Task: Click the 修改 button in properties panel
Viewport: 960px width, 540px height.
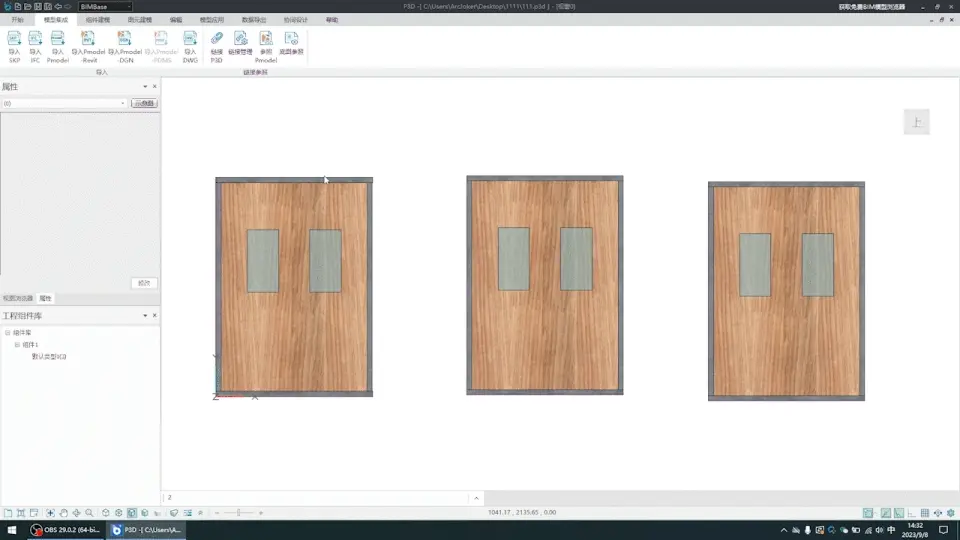Action: click(x=144, y=283)
